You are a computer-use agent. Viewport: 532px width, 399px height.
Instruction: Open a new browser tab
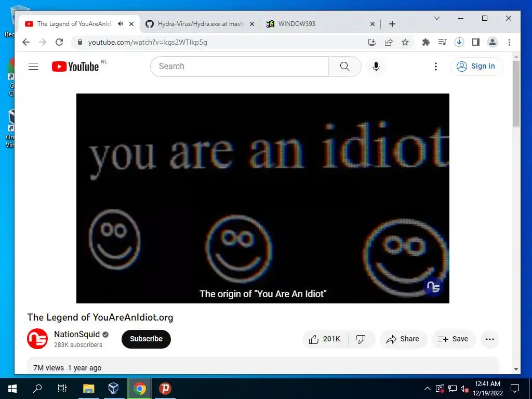[392, 24]
